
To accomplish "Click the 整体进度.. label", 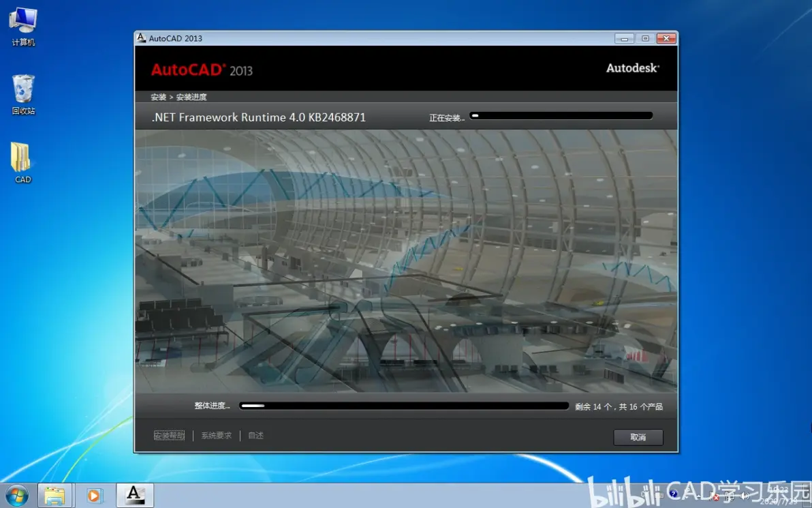I will (x=213, y=406).
